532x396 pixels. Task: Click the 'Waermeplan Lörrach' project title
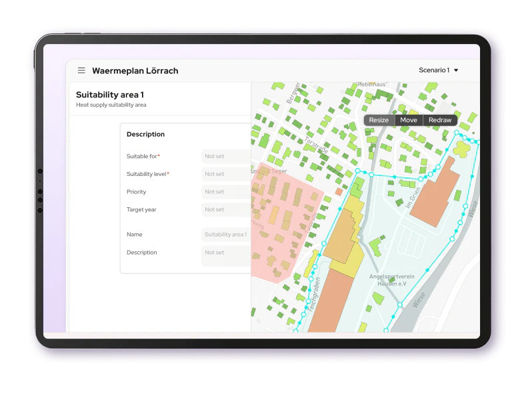[x=135, y=71]
